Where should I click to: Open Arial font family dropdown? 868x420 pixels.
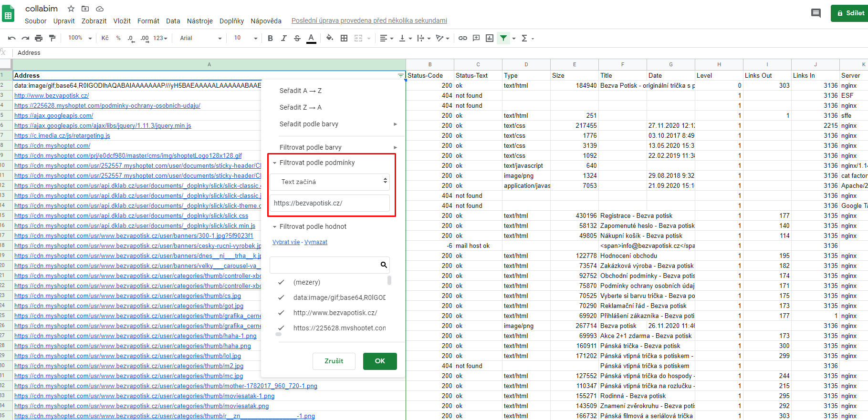click(201, 38)
